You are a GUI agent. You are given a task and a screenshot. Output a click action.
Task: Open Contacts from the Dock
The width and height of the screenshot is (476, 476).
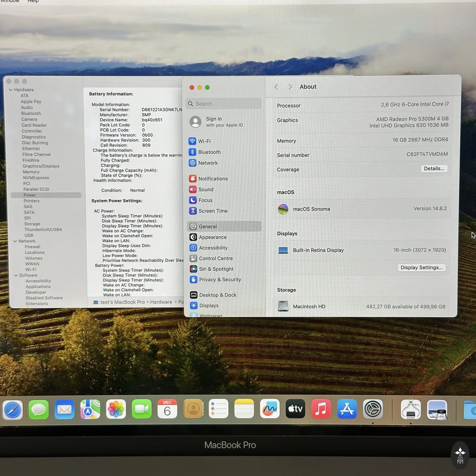pyautogui.click(x=193, y=409)
